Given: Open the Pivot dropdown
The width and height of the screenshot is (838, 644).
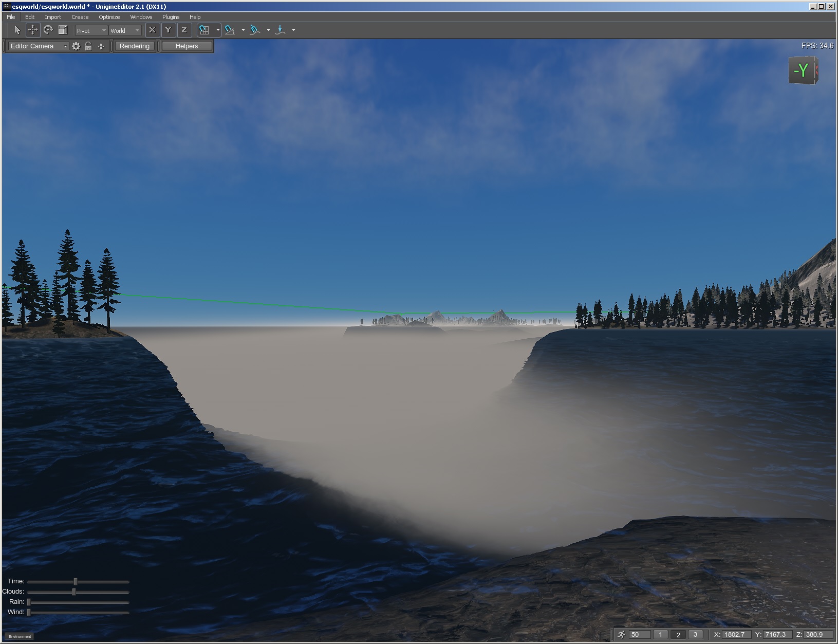Looking at the screenshot, I should click(91, 31).
